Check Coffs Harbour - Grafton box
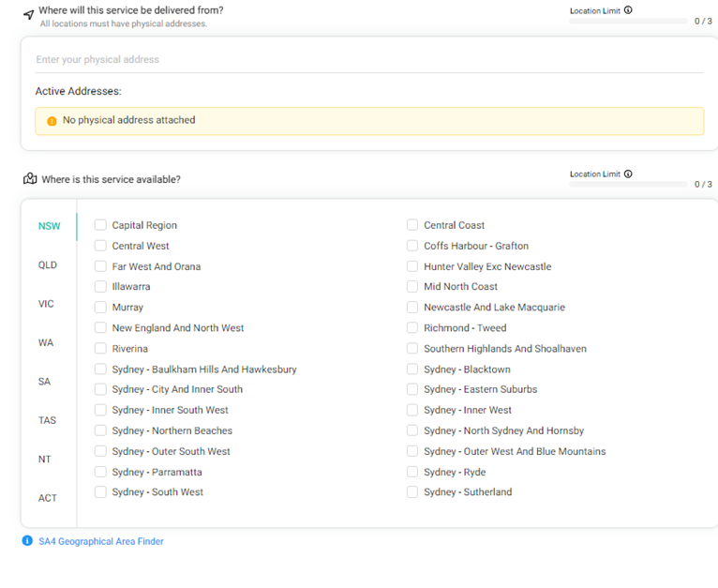The width and height of the screenshot is (718, 588). (412, 246)
